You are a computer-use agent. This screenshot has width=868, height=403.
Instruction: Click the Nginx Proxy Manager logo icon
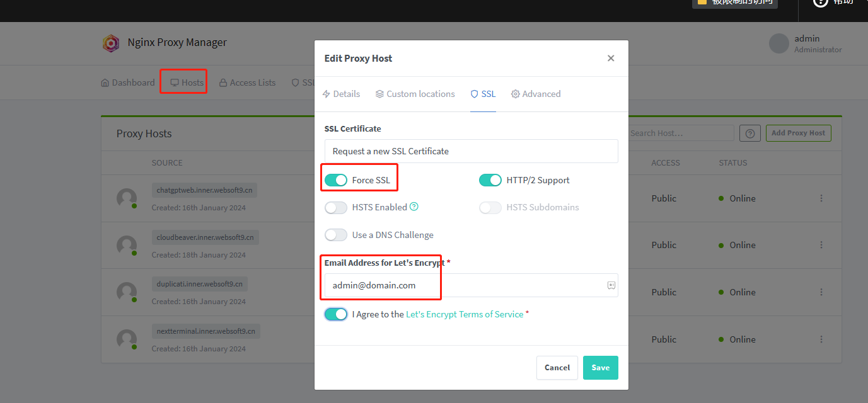pos(111,43)
